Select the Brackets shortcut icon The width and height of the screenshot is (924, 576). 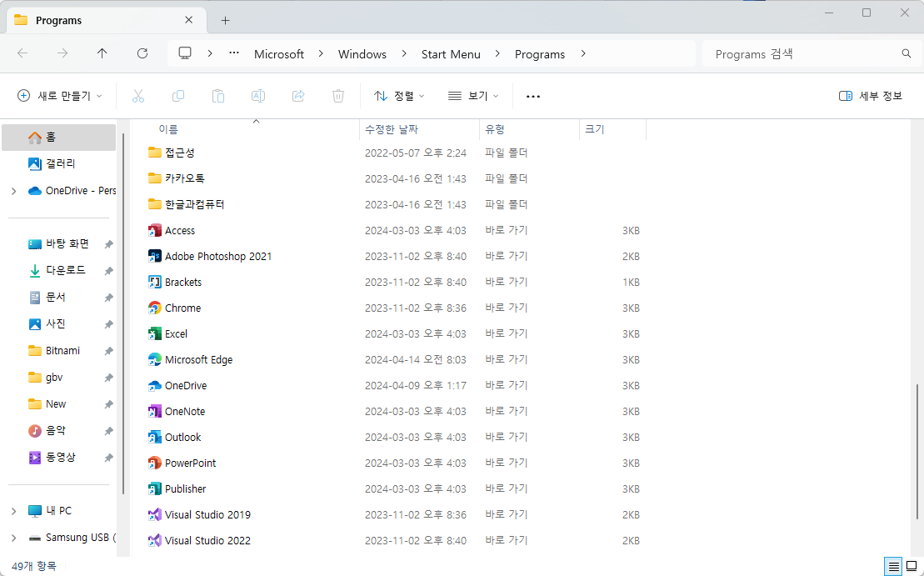point(154,283)
